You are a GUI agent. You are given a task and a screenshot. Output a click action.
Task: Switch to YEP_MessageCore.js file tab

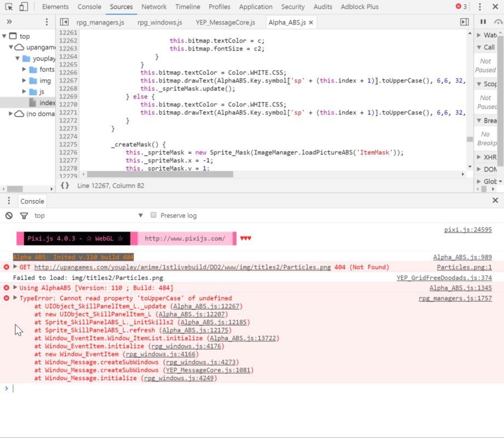(x=225, y=22)
